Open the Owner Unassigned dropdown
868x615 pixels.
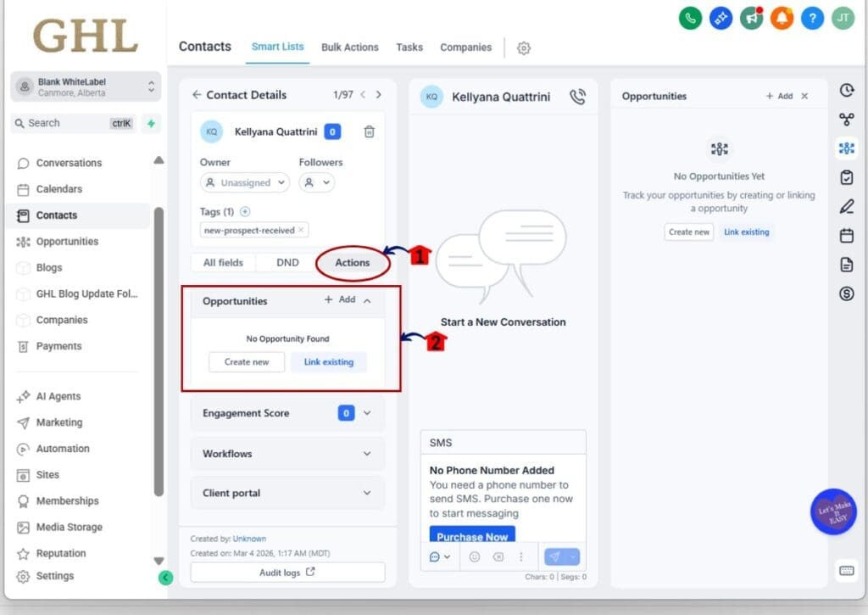(x=245, y=182)
